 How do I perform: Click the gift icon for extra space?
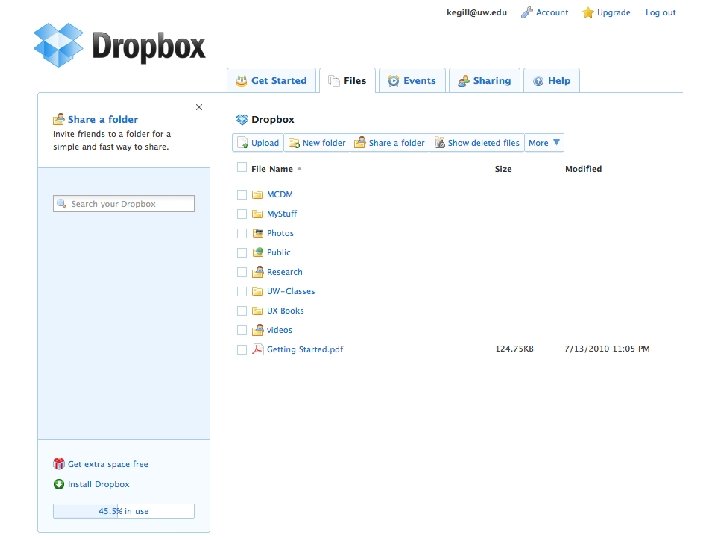[x=59, y=464]
